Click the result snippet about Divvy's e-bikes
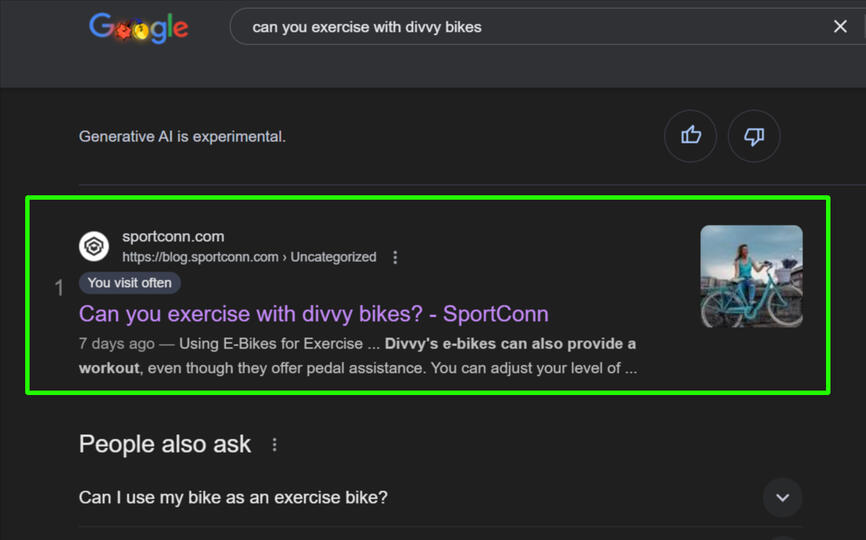Viewport: 866px width, 540px height. click(357, 356)
